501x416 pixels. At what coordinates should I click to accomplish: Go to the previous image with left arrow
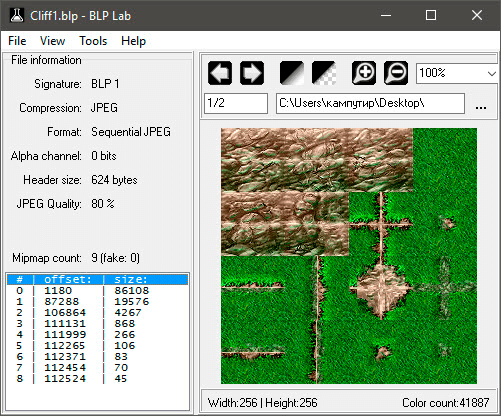tap(220, 73)
